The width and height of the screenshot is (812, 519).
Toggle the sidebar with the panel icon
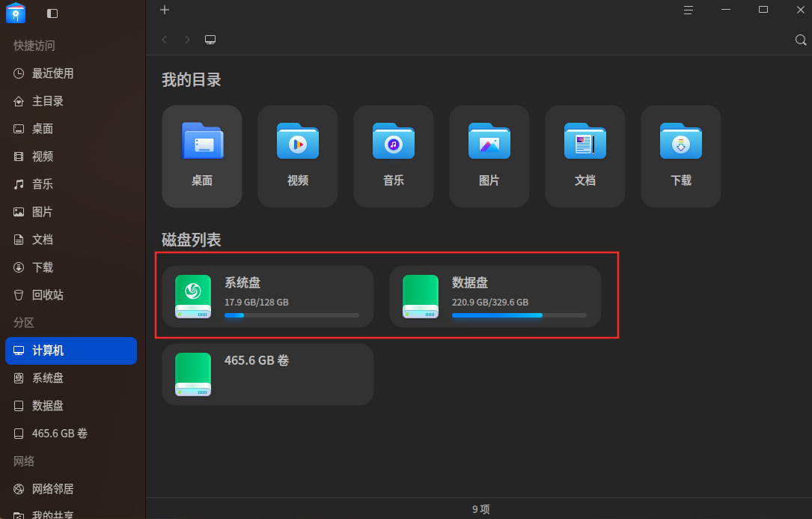[52, 13]
